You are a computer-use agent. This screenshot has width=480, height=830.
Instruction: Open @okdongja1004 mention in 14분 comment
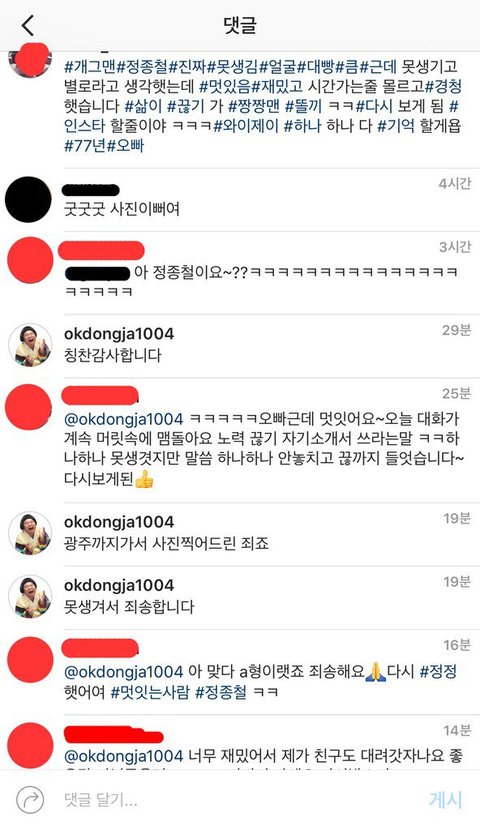pyautogui.click(x=123, y=756)
